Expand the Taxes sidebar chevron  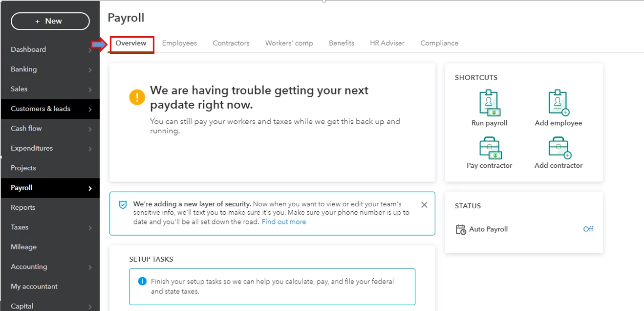(90, 228)
